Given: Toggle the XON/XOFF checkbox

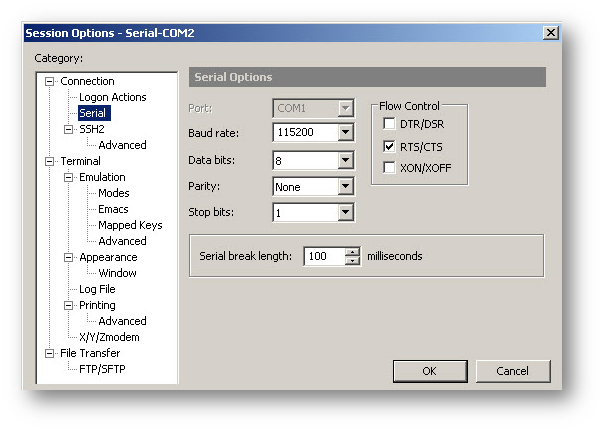Looking at the screenshot, I should [390, 167].
